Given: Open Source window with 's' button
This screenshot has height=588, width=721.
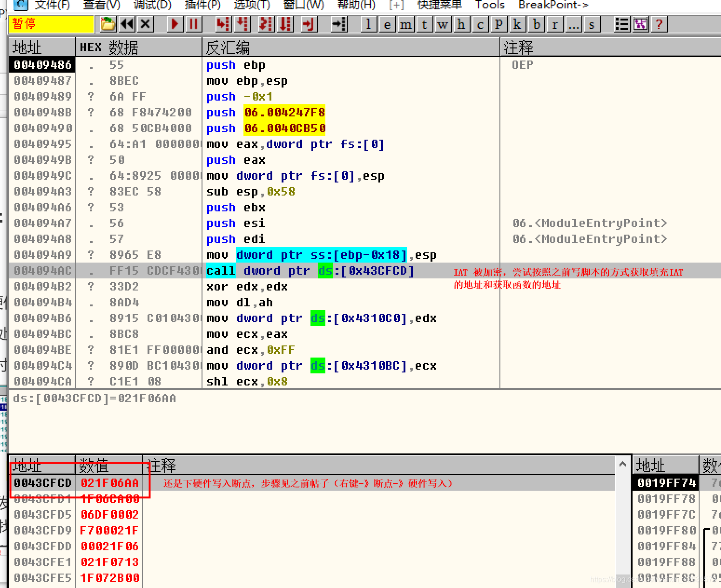Looking at the screenshot, I should coord(592,24).
